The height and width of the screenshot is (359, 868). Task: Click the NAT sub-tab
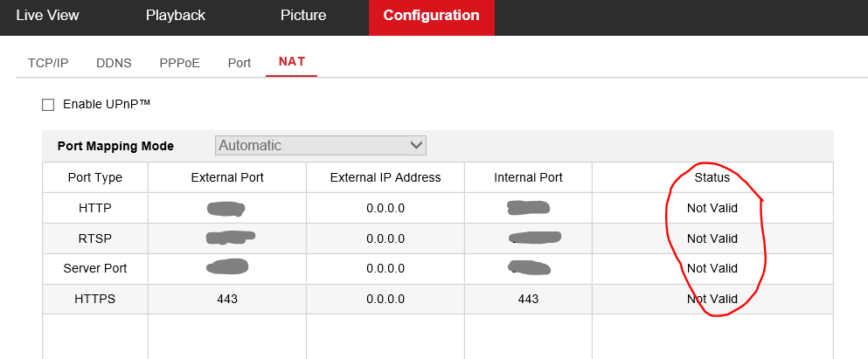[292, 62]
